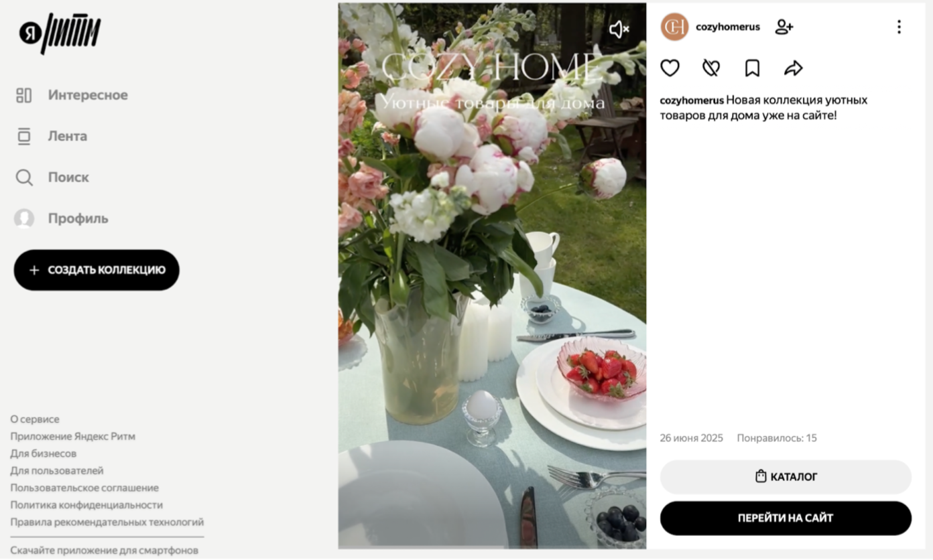Click the Создать коллекцию button
Viewport: 933px width, 560px height.
pyautogui.click(x=97, y=270)
